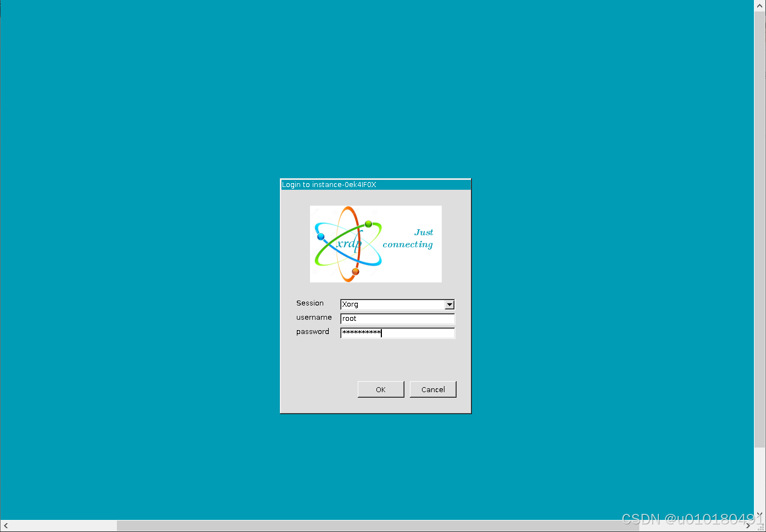This screenshot has width=766, height=532.
Task: Click the login dialog title bar text
Action: [x=329, y=185]
